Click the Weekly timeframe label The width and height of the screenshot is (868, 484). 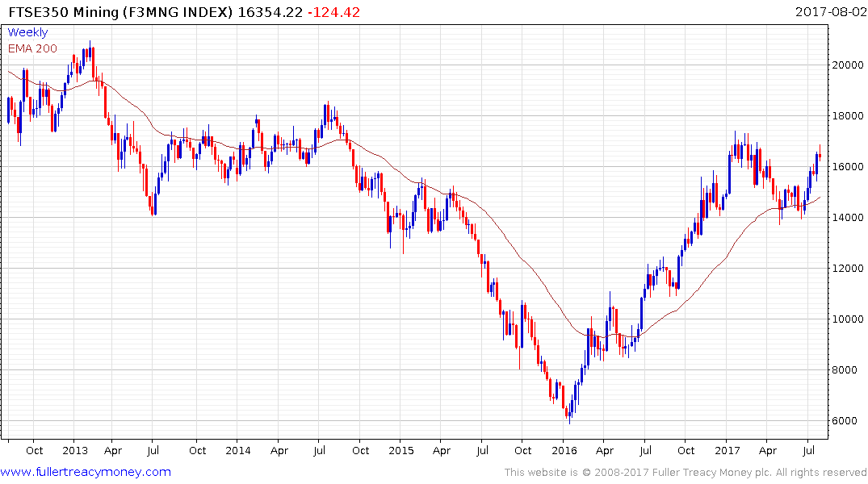point(27,32)
